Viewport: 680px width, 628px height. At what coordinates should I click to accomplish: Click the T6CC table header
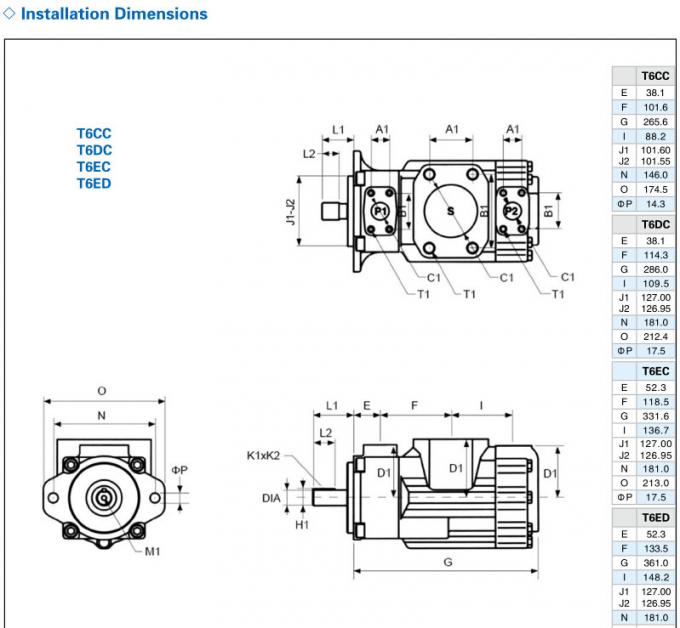tap(655, 76)
